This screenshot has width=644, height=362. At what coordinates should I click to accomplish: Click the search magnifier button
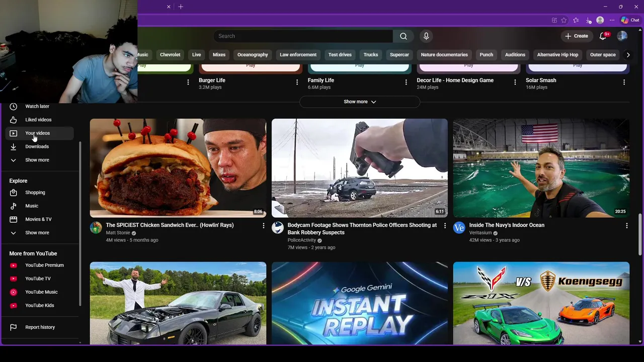tap(404, 36)
